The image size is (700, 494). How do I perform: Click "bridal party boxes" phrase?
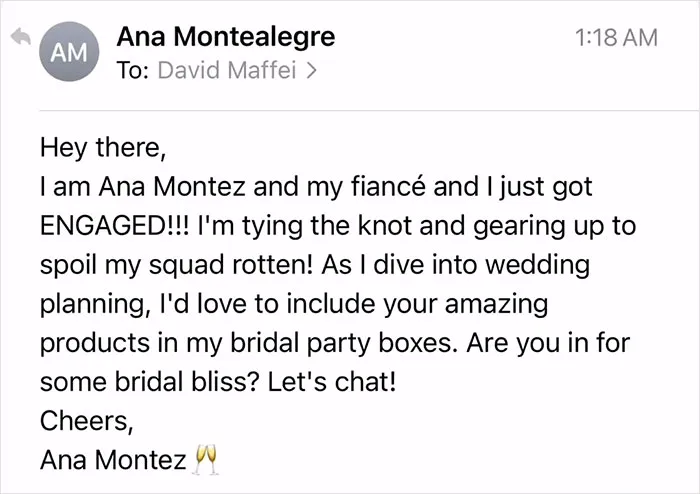(x=341, y=343)
